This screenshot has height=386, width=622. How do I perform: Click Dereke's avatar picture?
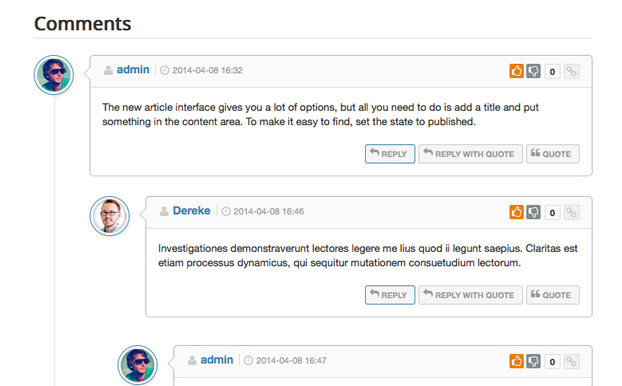[109, 216]
